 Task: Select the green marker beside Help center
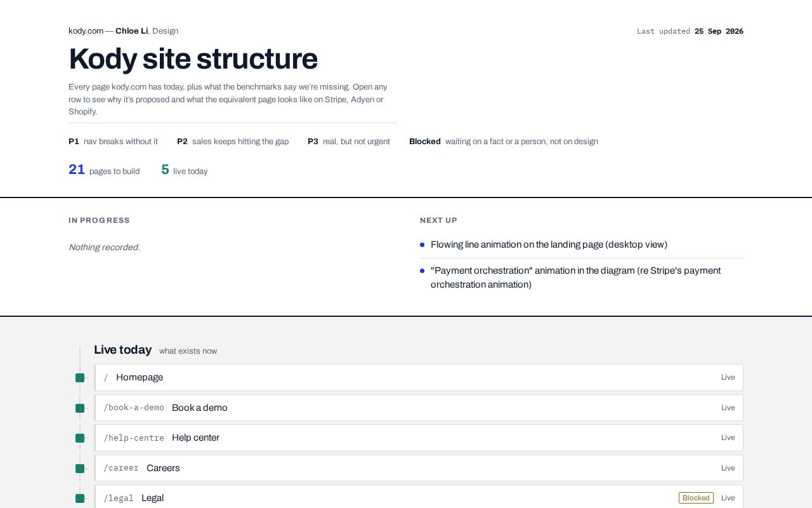(x=80, y=438)
